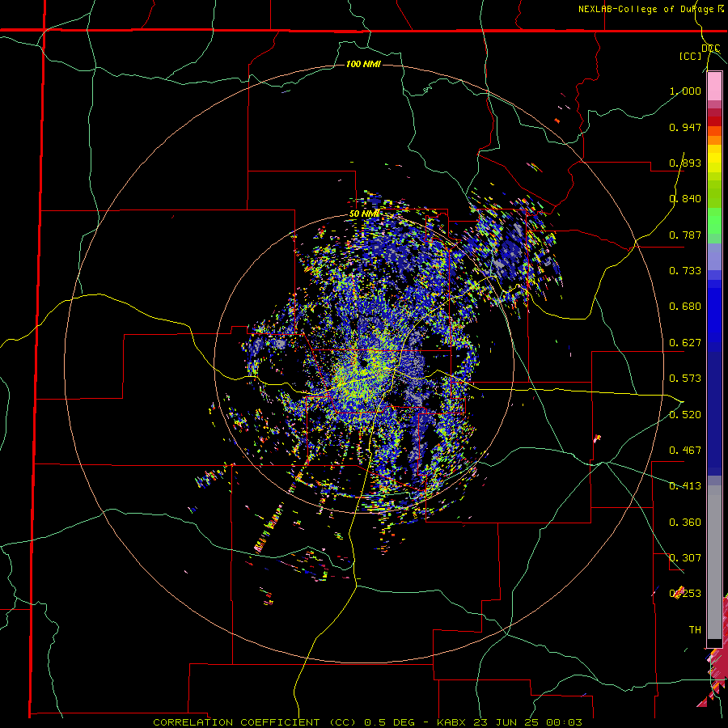Click the 100 NMI range ring label
The image size is (728, 728).
363,64
